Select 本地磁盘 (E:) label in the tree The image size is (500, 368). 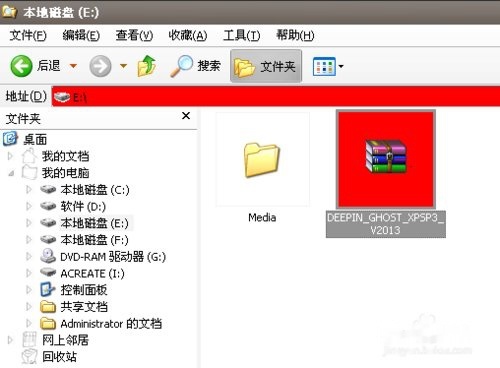(x=95, y=223)
